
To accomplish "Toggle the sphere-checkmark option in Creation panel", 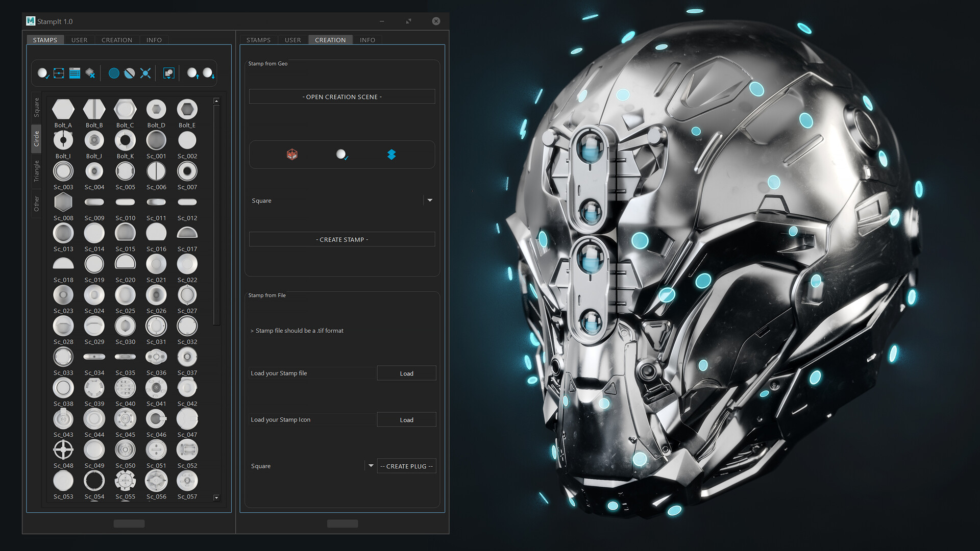I will pyautogui.click(x=341, y=155).
